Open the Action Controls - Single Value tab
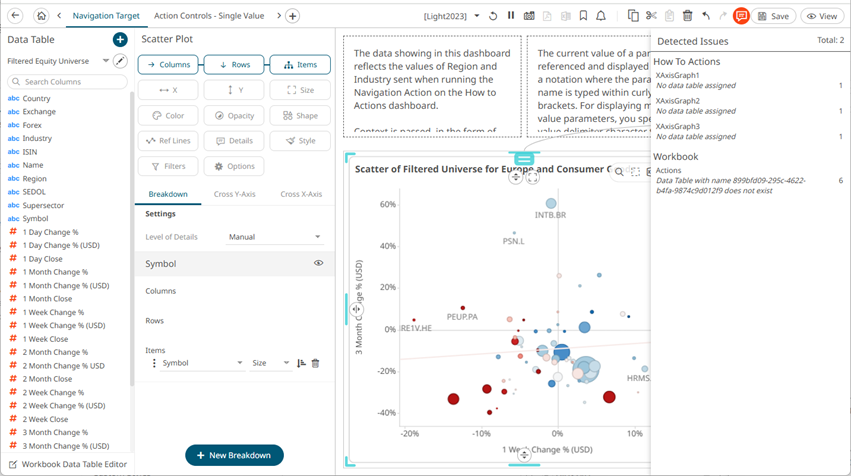 210,16
